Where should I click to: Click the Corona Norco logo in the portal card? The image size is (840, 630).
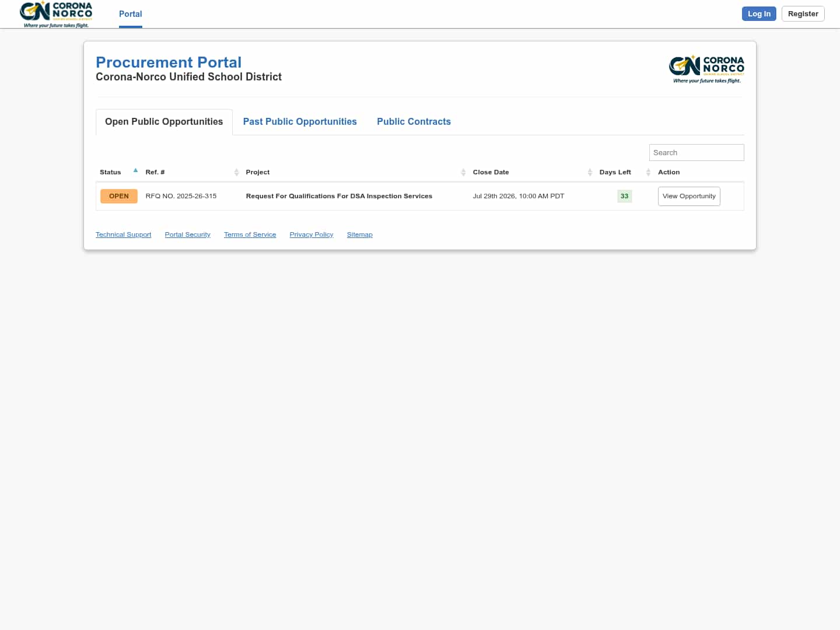(x=706, y=69)
